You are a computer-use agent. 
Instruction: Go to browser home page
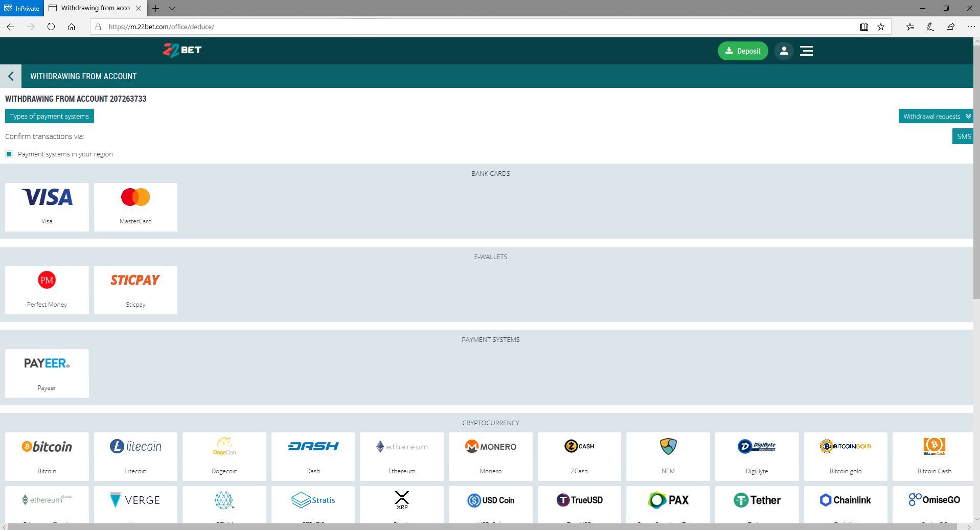(x=72, y=27)
